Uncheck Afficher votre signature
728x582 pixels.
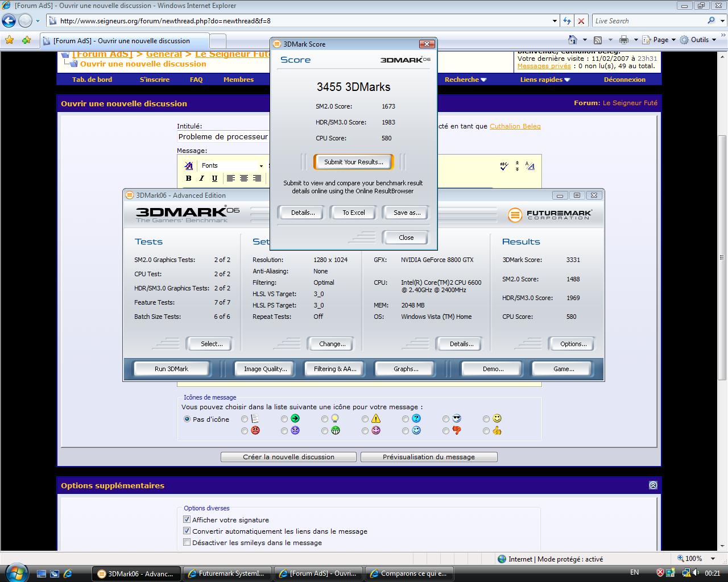187,519
